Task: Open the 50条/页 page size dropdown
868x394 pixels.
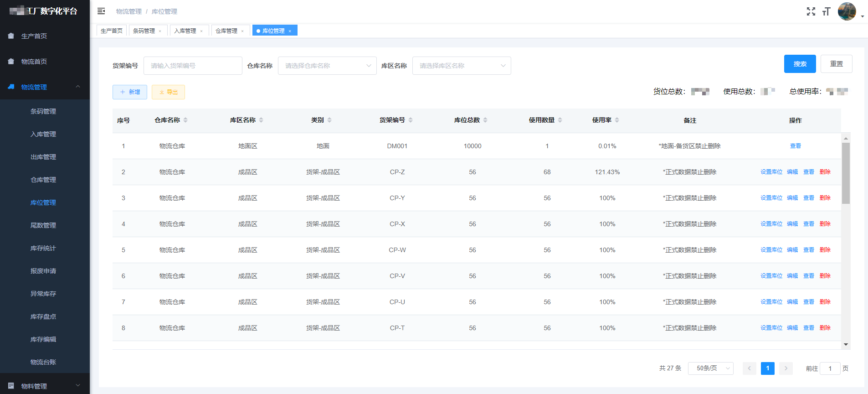Action: point(711,368)
